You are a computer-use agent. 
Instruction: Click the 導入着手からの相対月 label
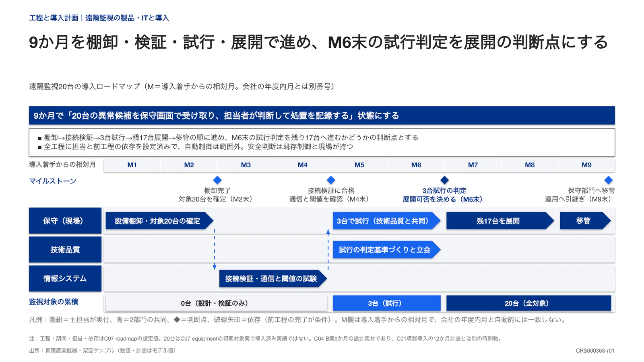62,165
